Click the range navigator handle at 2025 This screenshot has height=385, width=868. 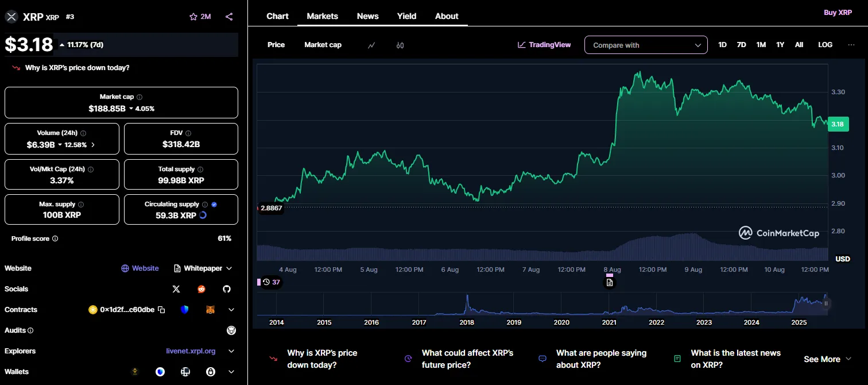827,303
